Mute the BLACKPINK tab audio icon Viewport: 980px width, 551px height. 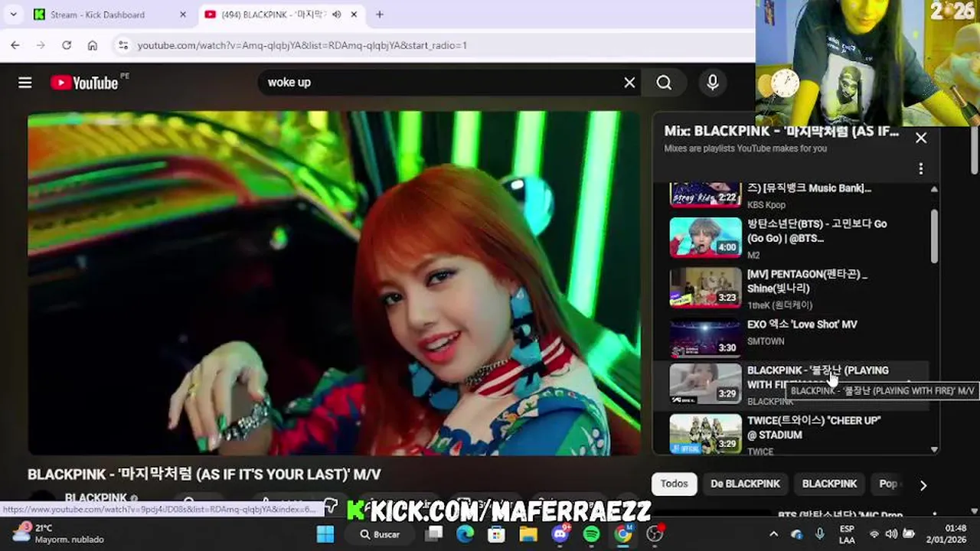(x=336, y=14)
